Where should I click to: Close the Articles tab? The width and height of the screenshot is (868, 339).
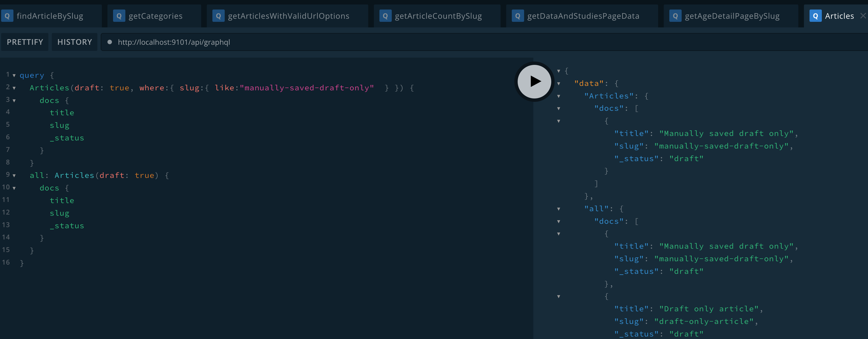(x=863, y=16)
